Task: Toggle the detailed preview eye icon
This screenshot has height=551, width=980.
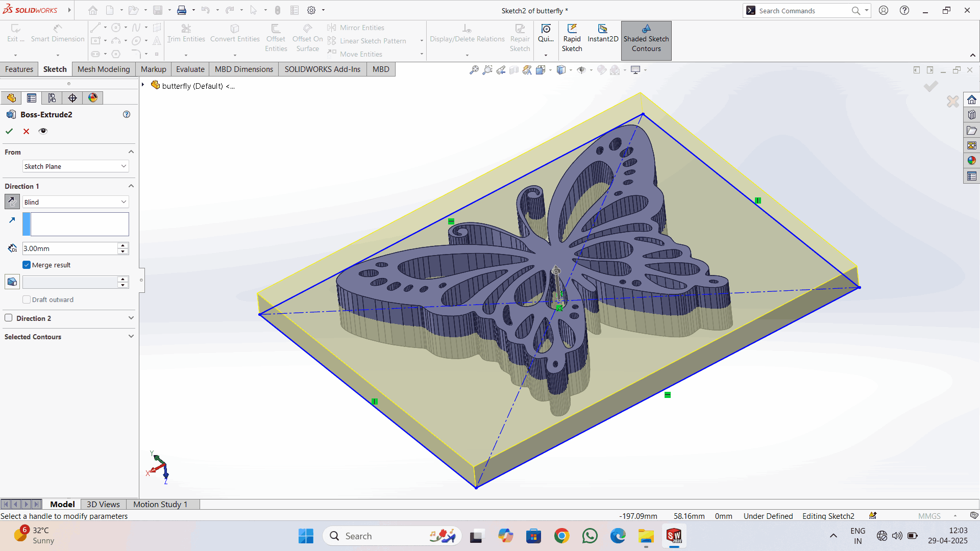Action: click(43, 131)
